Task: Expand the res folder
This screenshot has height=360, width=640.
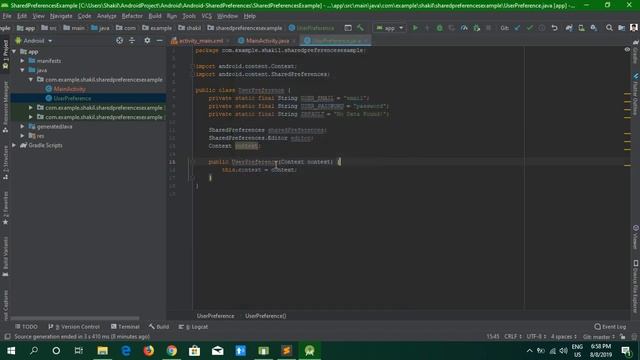Action: [22, 136]
